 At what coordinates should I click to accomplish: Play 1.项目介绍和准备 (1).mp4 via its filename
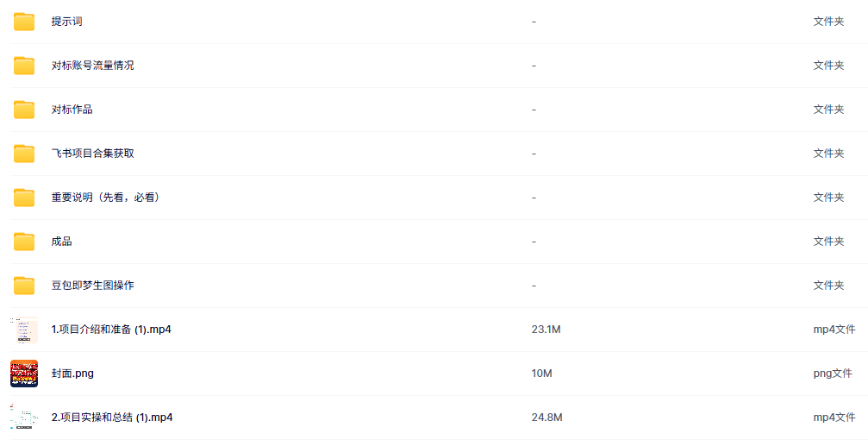coord(111,330)
